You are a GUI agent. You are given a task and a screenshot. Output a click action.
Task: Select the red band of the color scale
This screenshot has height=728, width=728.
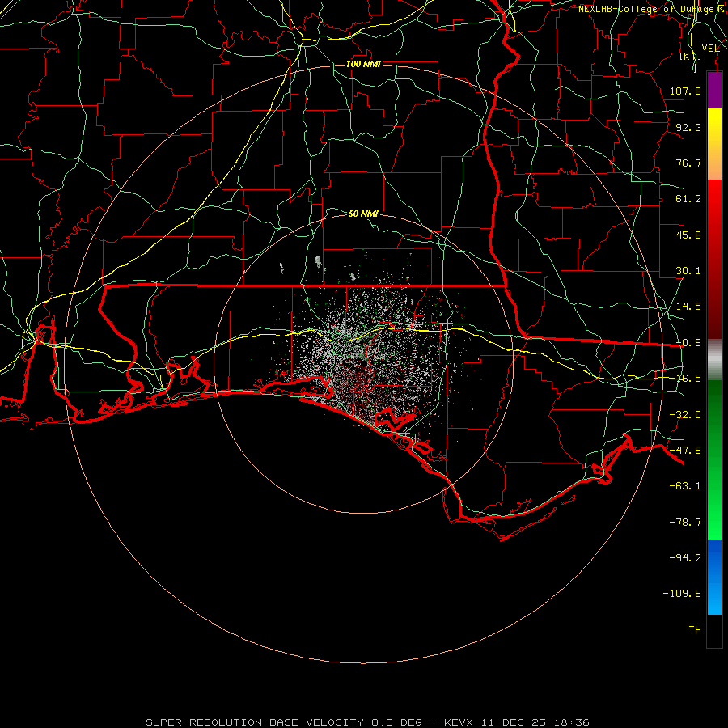(714, 259)
